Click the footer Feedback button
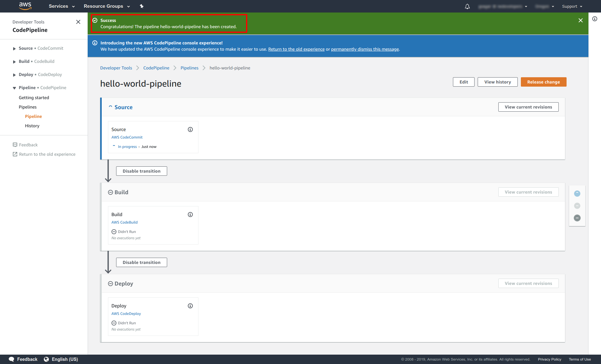This screenshot has height=364, width=601. coord(23,359)
